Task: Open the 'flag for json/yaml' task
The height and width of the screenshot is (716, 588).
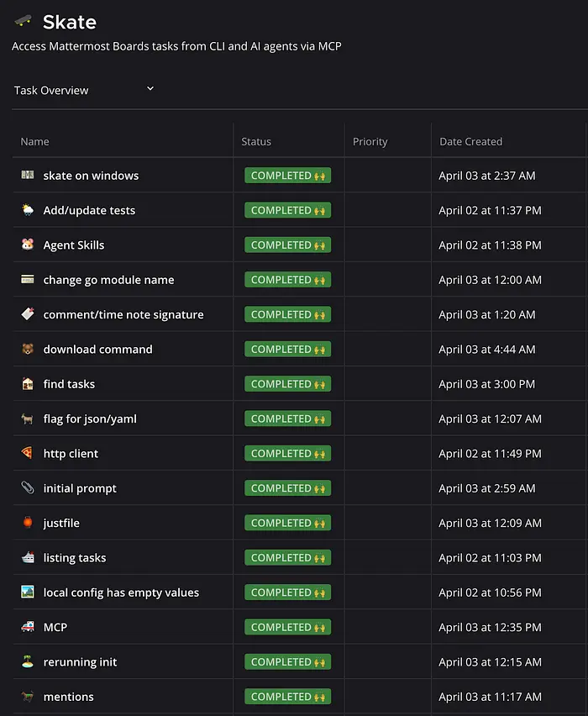Action: [x=90, y=419]
